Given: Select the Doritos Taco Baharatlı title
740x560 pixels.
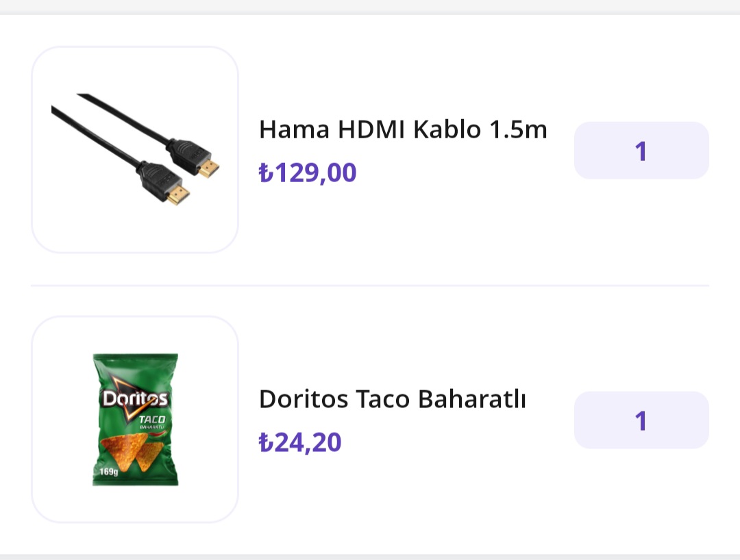Looking at the screenshot, I should (392, 398).
